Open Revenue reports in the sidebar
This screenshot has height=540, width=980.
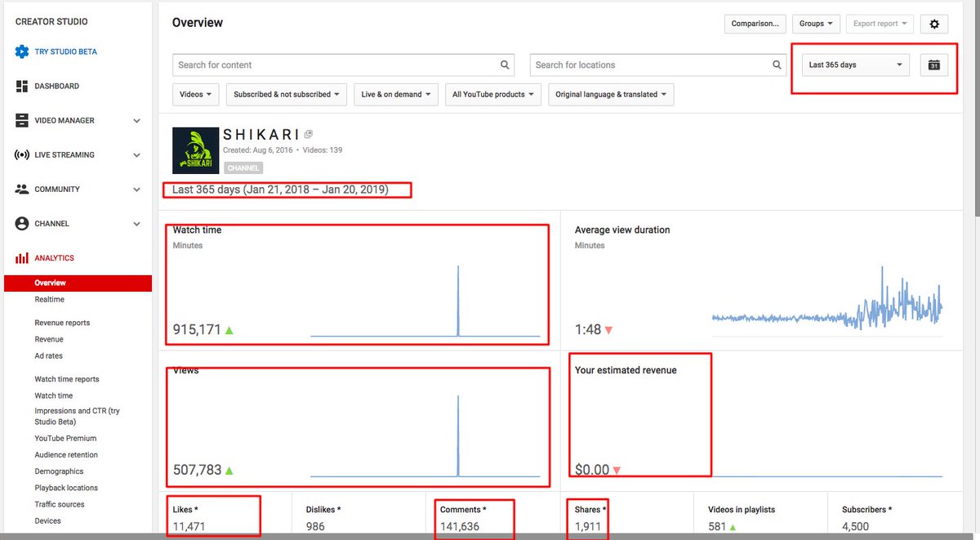point(62,323)
